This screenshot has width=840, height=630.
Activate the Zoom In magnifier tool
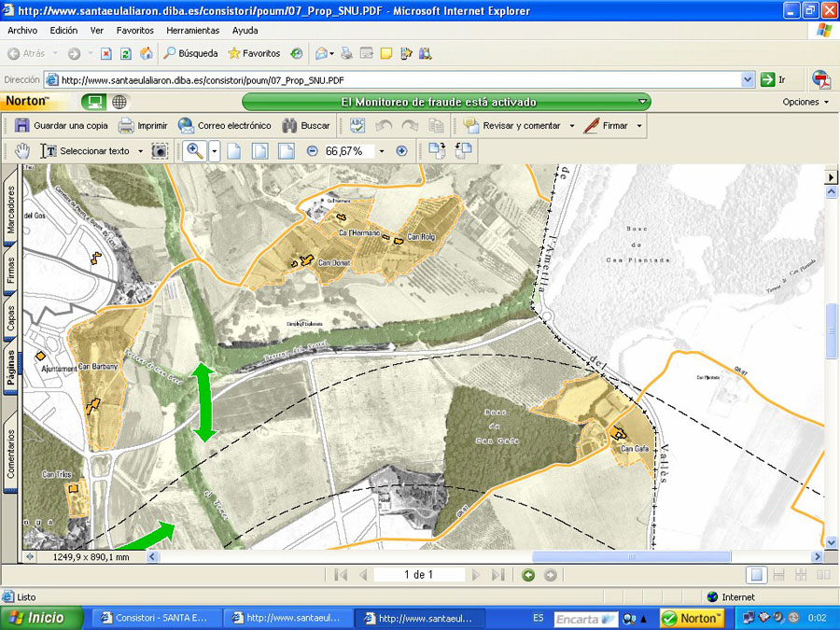(x=195, y=150)
